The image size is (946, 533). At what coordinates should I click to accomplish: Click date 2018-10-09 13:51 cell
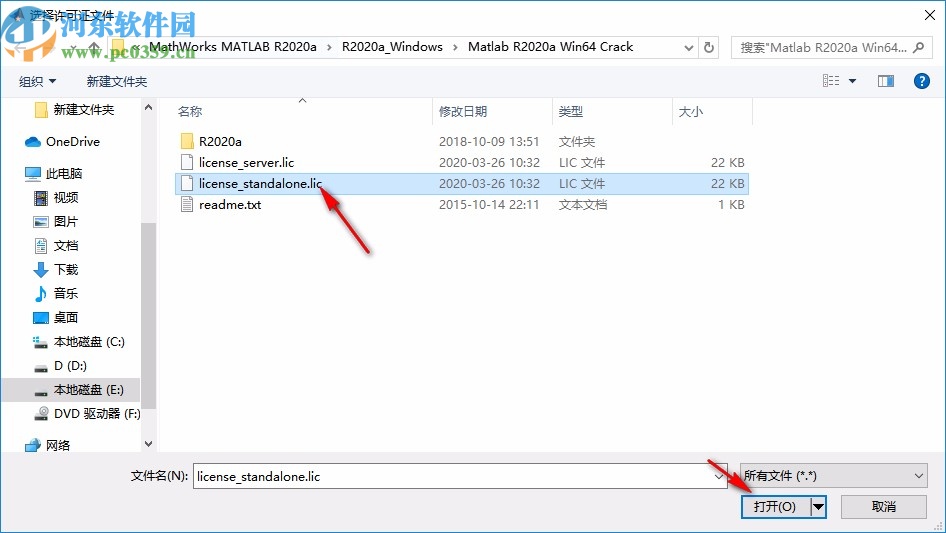coord(489,141)
